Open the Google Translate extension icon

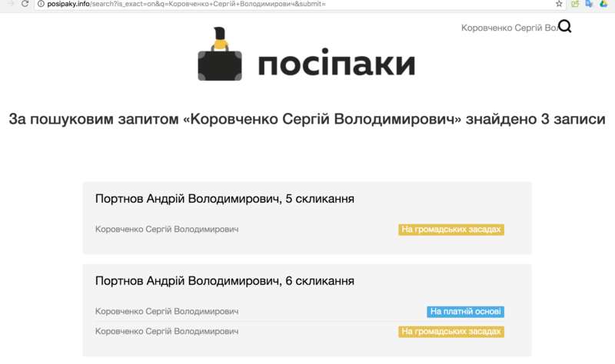[589, 4]
